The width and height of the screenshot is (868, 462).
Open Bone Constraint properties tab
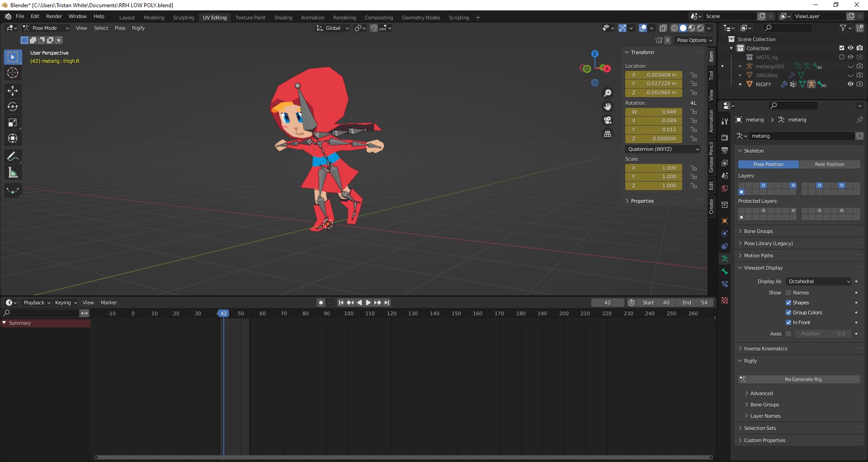(725, 284)
